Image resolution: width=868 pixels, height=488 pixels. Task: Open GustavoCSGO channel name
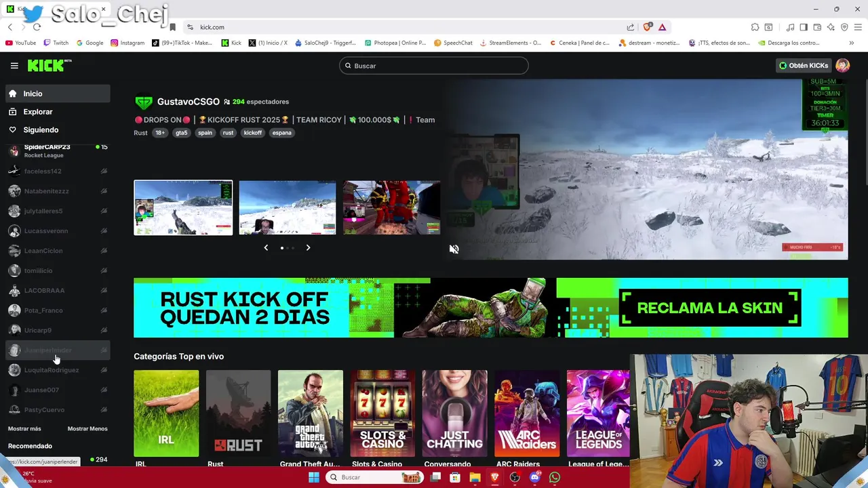tap(189, 102)
